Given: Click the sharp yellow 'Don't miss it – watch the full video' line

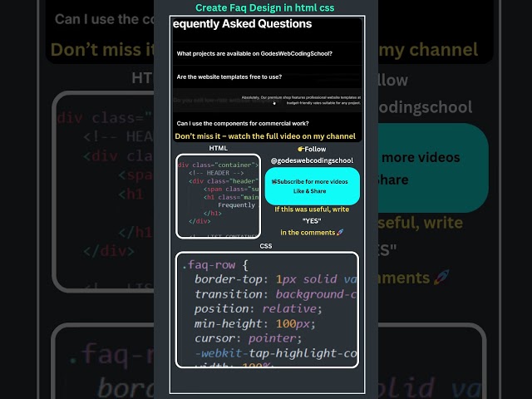Looking at the screenshot, I should coord(265,136).
